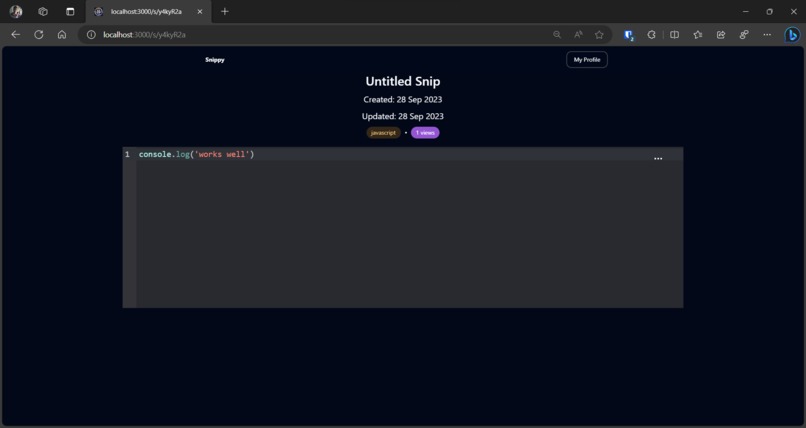
Task: Open the browser extensions refresh-like icon
Action: point(651,34)
